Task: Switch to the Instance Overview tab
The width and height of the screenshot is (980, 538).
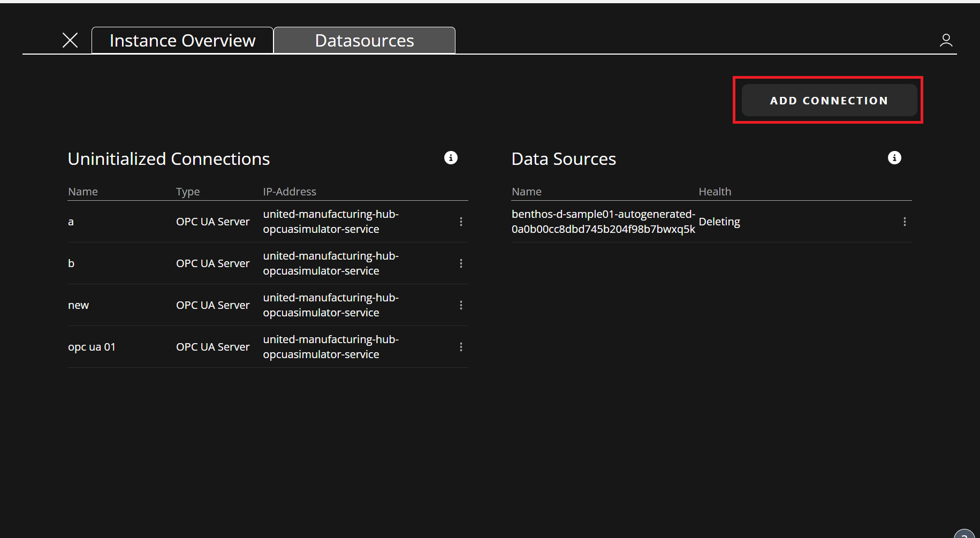Action: tap(183, 41)
